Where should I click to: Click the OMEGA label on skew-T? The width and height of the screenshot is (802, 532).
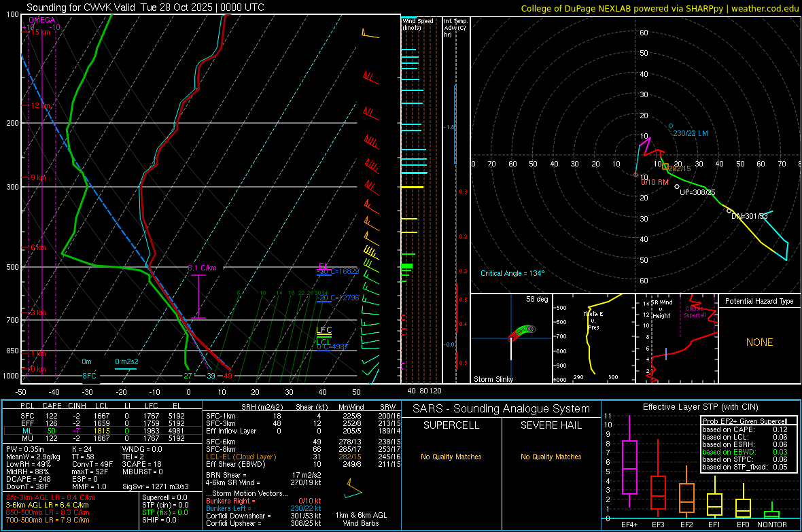coord(42,20)
